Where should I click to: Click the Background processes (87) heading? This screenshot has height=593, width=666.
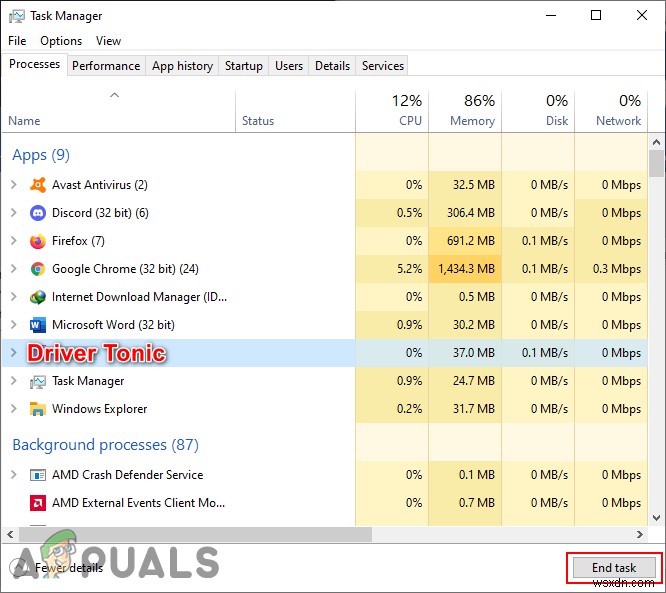[105, 445]
